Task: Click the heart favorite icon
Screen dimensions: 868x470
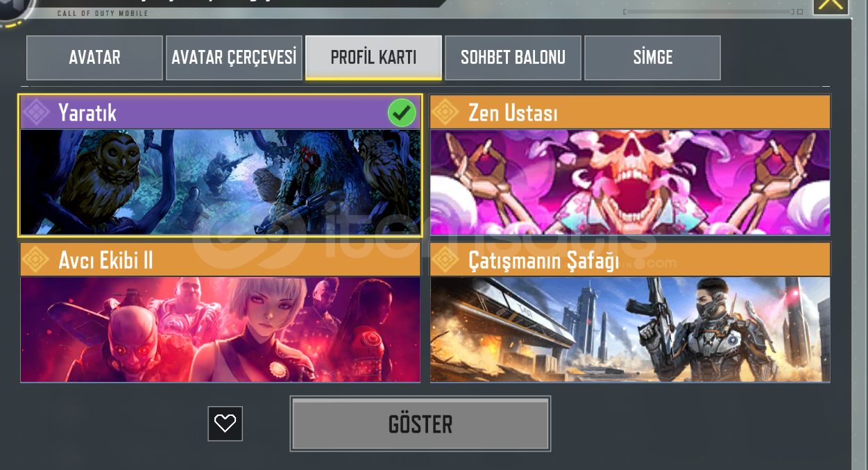Action: (x=225, y=423)
